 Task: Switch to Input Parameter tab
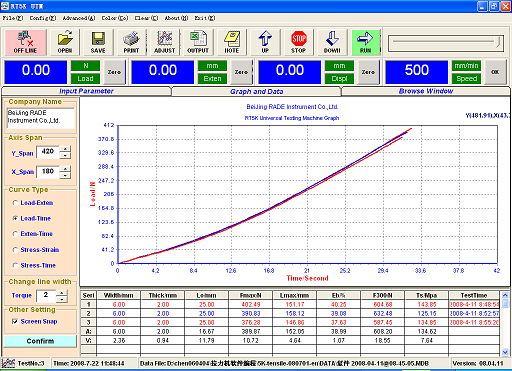pos(86,91)
